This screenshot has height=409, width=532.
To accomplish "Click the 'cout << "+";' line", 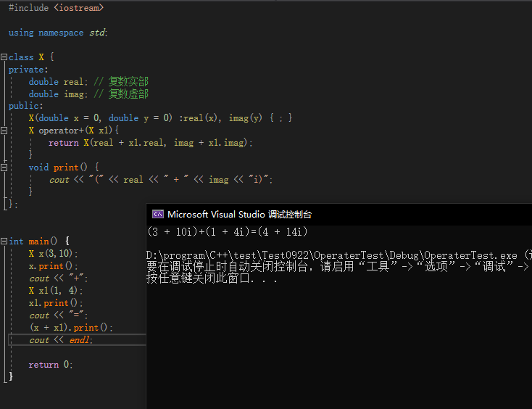I will click(x=59, y=278).
